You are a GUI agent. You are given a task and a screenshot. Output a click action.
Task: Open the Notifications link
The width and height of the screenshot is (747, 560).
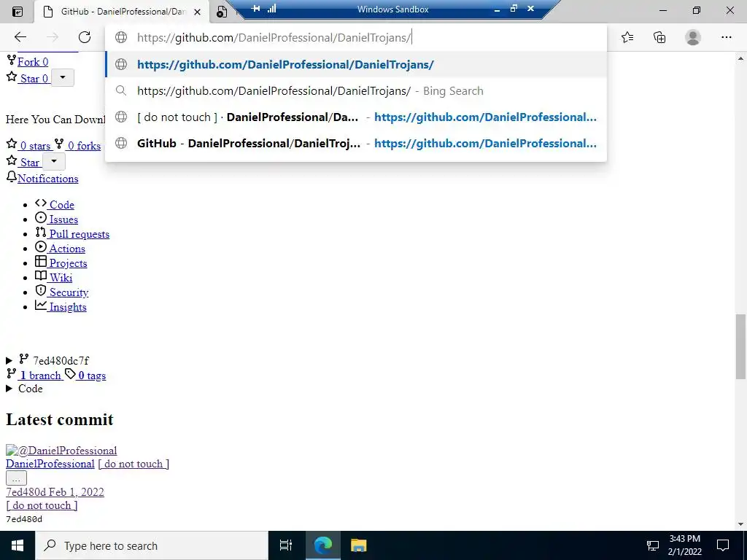click(47, 179)
